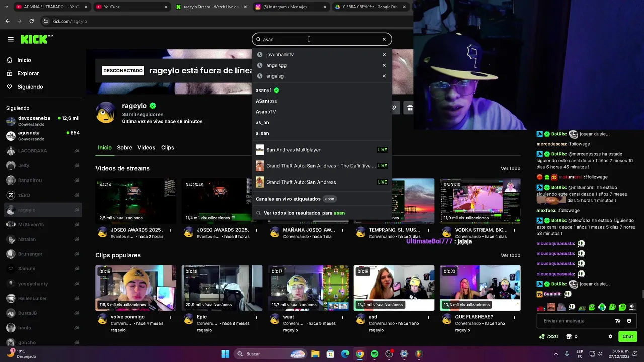
Task: Open followed channel agusneta
Action: click(x=43, y=136)
